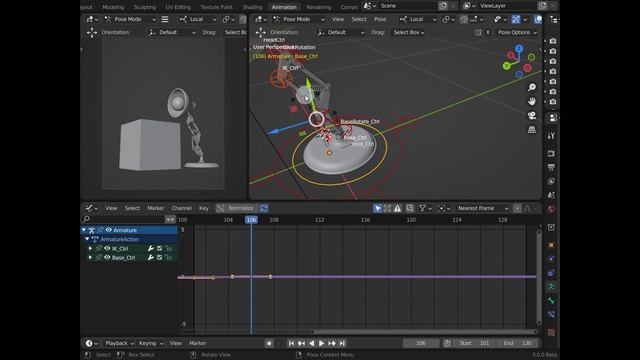This screenshot has height=360, width=640.
Task: Click the wrench modifiers icon on Base_Ctrl row
Action: coord(151,258)
